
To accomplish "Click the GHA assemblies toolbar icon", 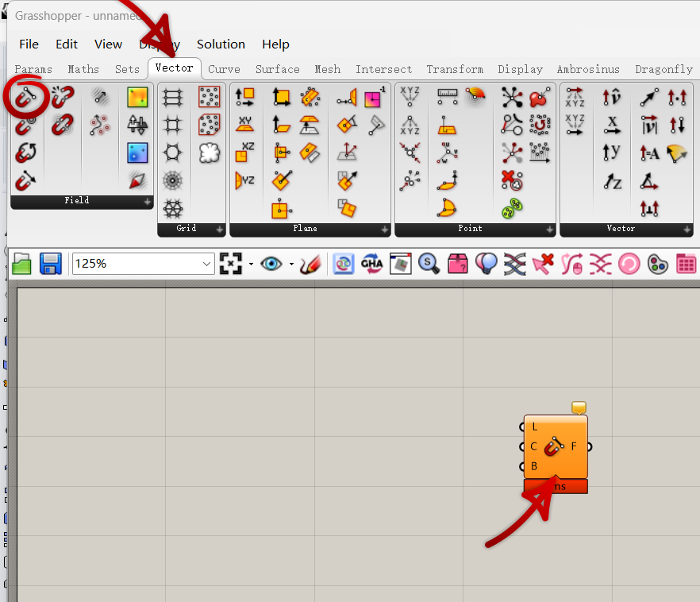I will (x=371, y=264).
